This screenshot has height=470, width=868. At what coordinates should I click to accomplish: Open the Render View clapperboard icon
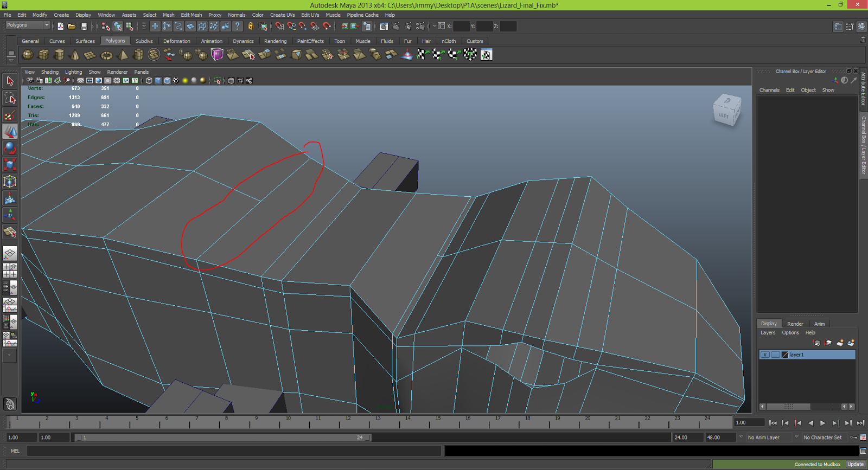click(384, 26)
